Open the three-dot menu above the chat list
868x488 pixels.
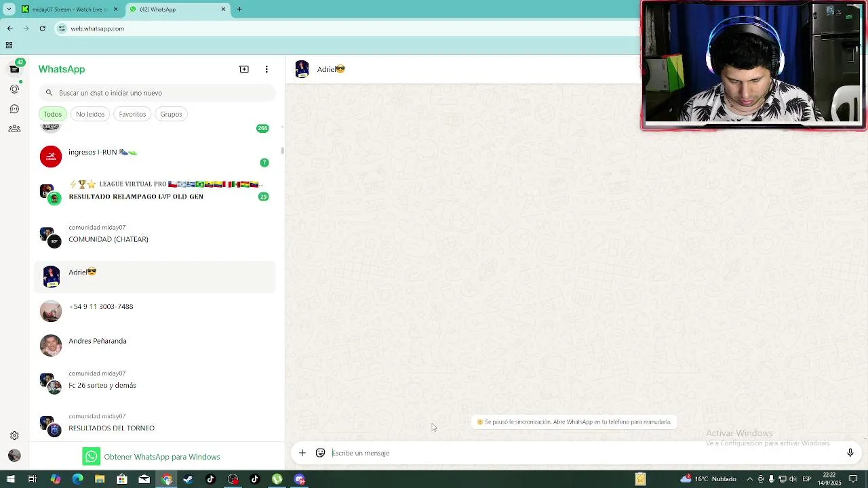[267, 69]
